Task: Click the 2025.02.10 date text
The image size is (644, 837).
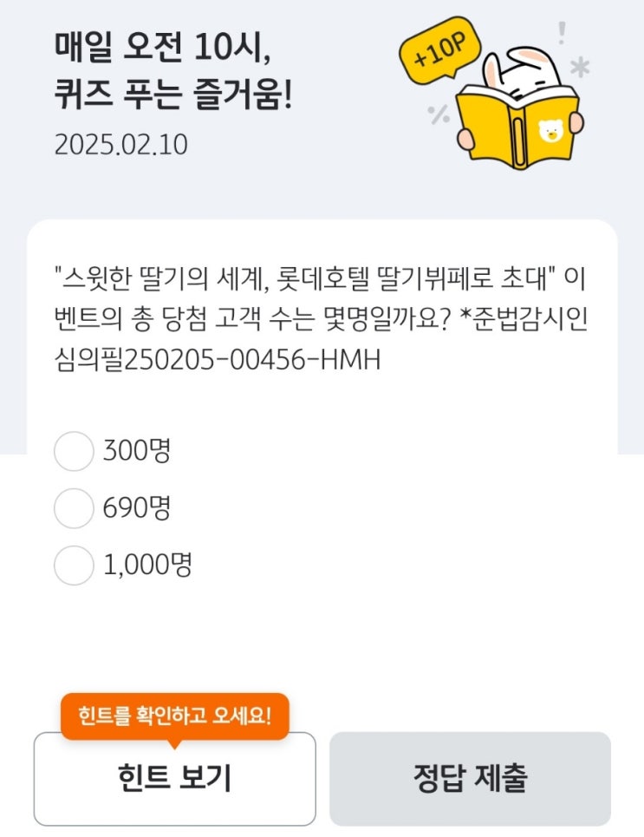Action: tap(120, 144)
